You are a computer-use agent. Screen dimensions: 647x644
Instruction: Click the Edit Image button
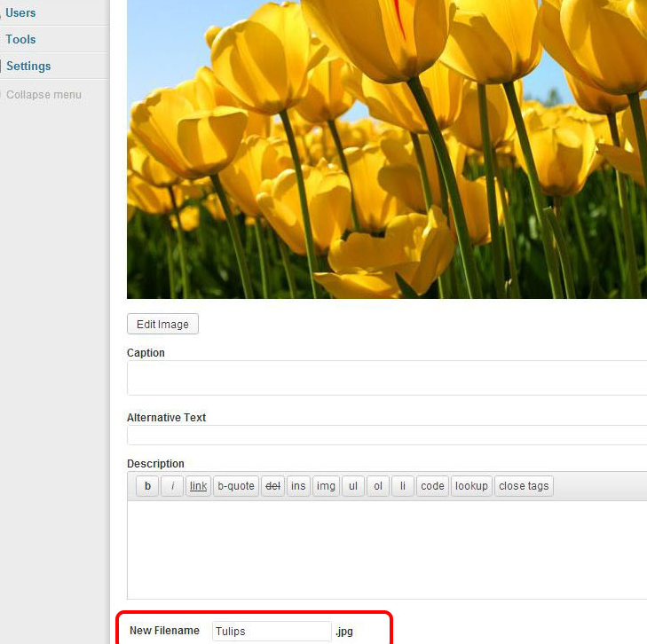(162, 324)
